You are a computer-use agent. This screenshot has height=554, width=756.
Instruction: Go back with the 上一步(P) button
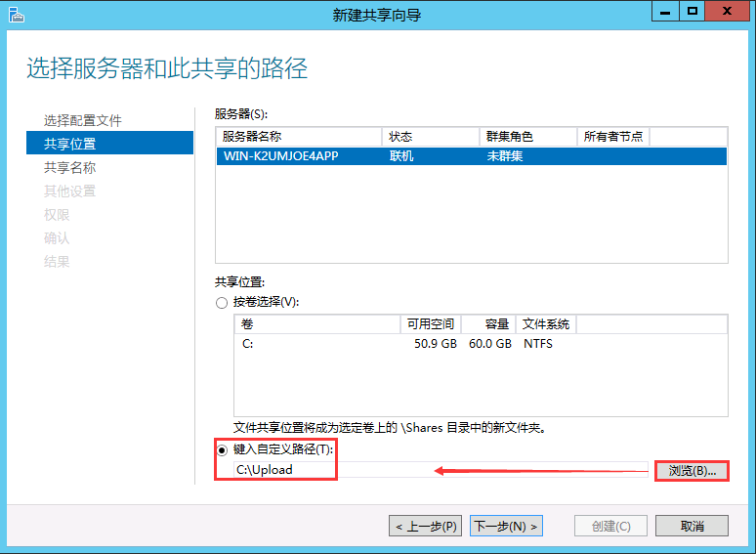point(426,526)
